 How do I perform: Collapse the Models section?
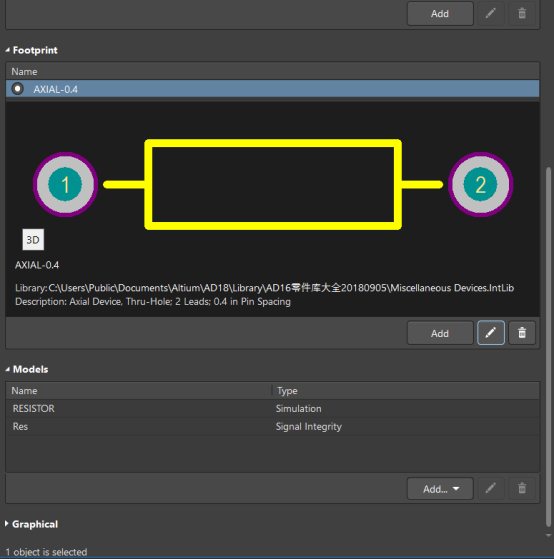tap(7, 369)
